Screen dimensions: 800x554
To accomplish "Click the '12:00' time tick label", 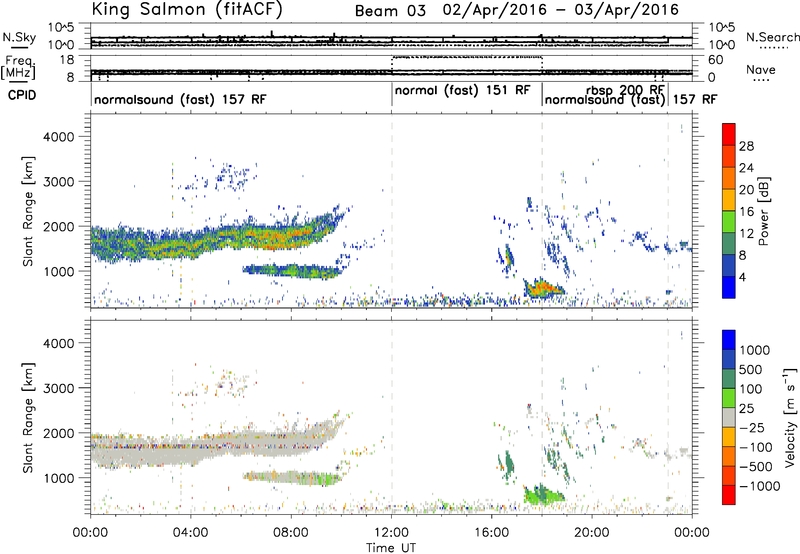I will 391,533.
